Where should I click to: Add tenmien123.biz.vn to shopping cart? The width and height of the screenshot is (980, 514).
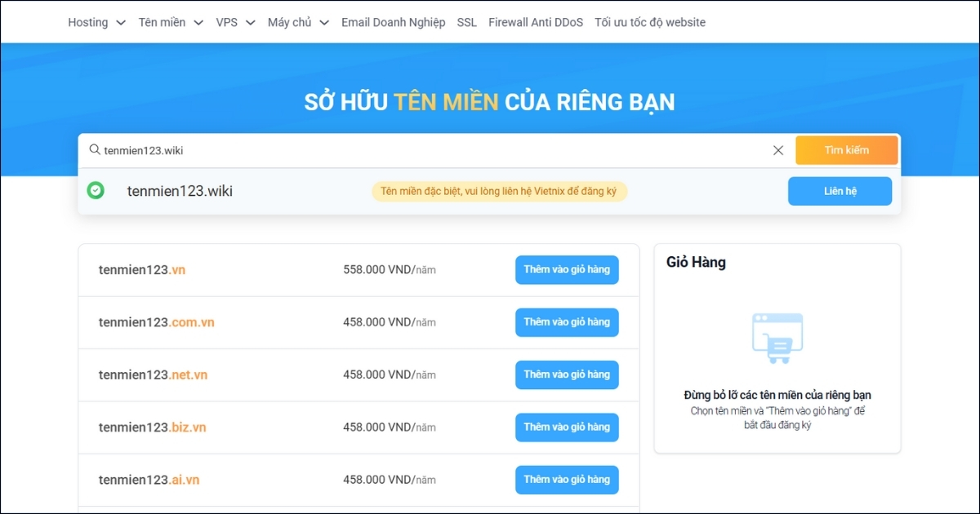567,427
